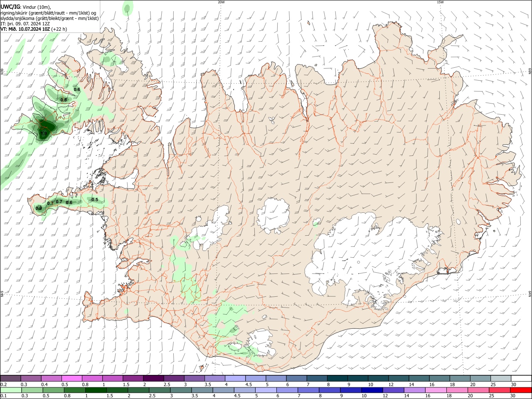532x399 pixels.
Task: Choose the red-pink swatch labeled 25, lower scale
Action: 499,390
